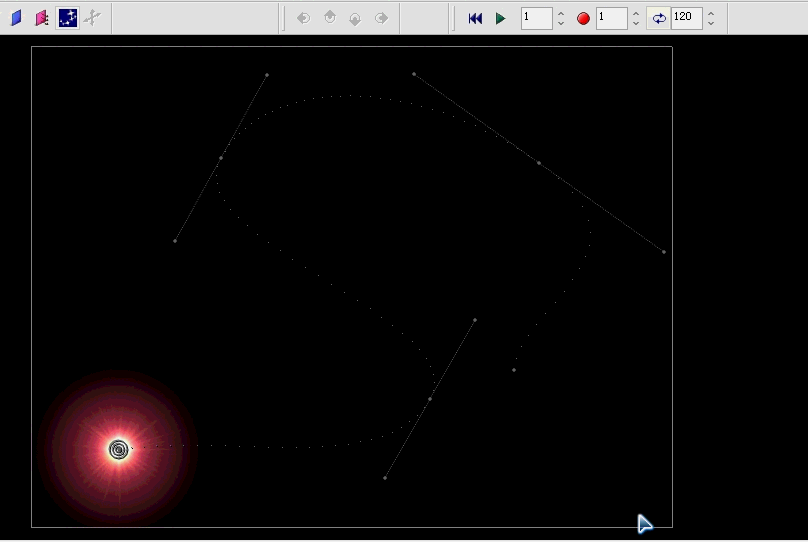Select the bottom endpoint of the left deflector line
Screen dimensions: 808x542
175,241
